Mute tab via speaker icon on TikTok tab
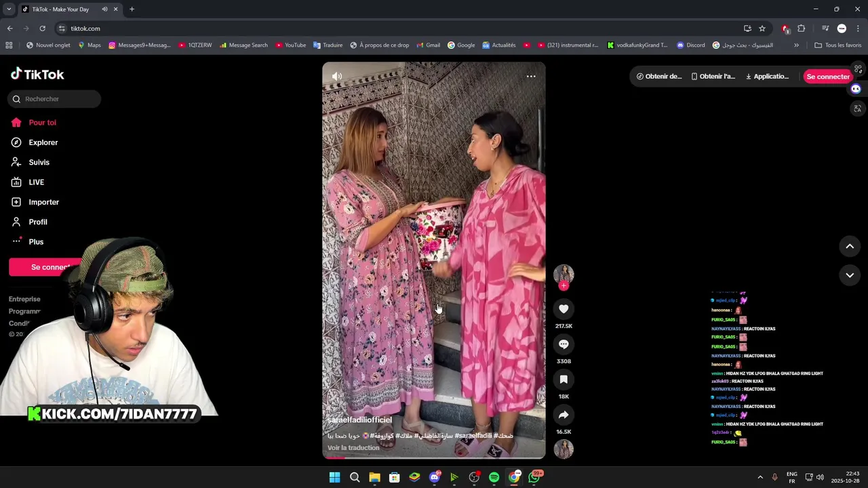The width and height of the screenshot is (868, 488). (104, 9)
